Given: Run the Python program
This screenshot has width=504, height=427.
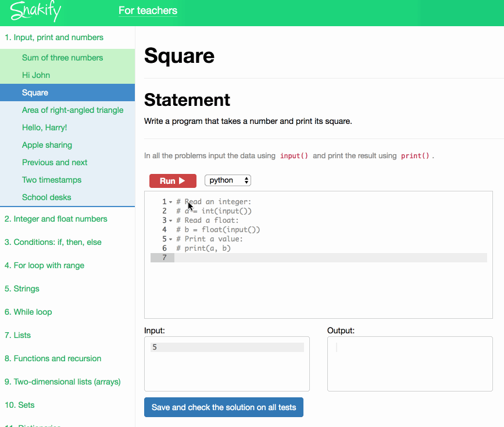Looking at the screenshot, I should pos(173,180).
